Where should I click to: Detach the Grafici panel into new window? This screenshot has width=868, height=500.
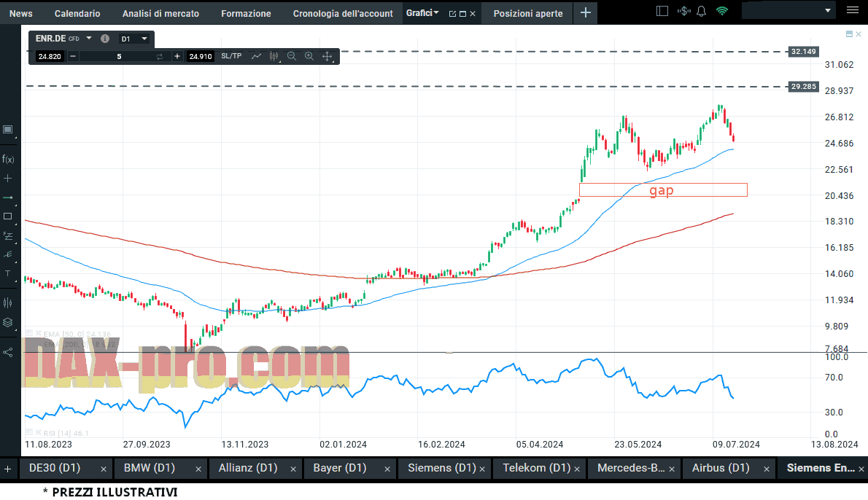point(452,14)
